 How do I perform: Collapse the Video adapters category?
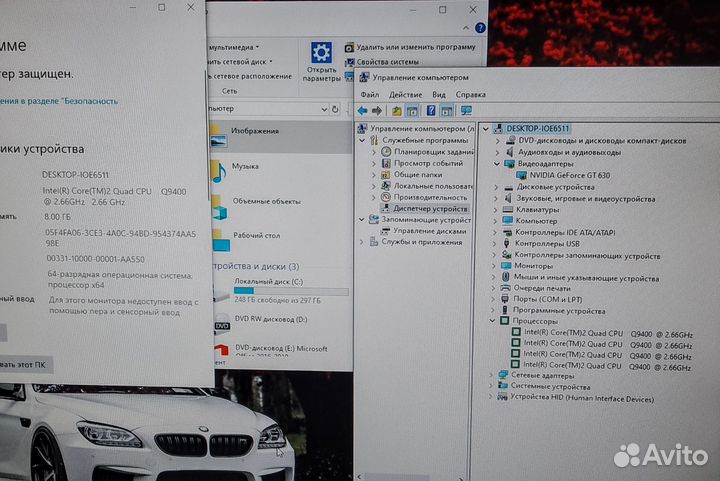point(497,163)
